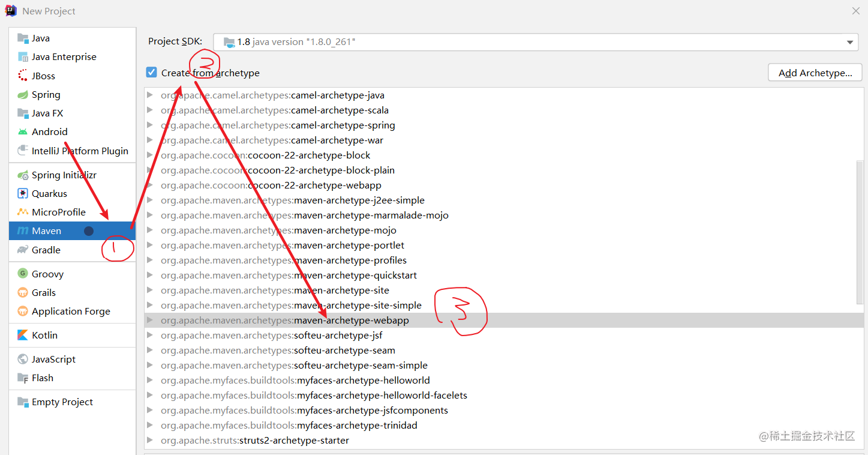
Task: Select maven-archetype-site archetype
Action: coord(275,291)
